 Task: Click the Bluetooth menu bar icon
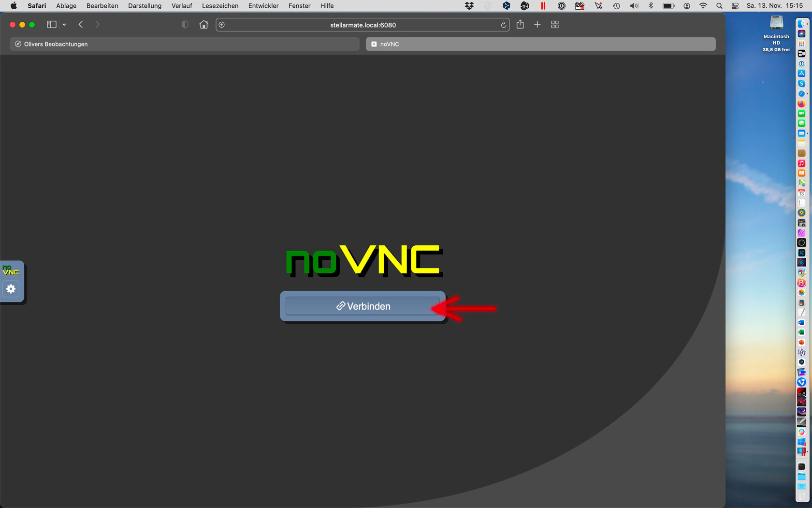pyautogui.click(x=651, y=6)
